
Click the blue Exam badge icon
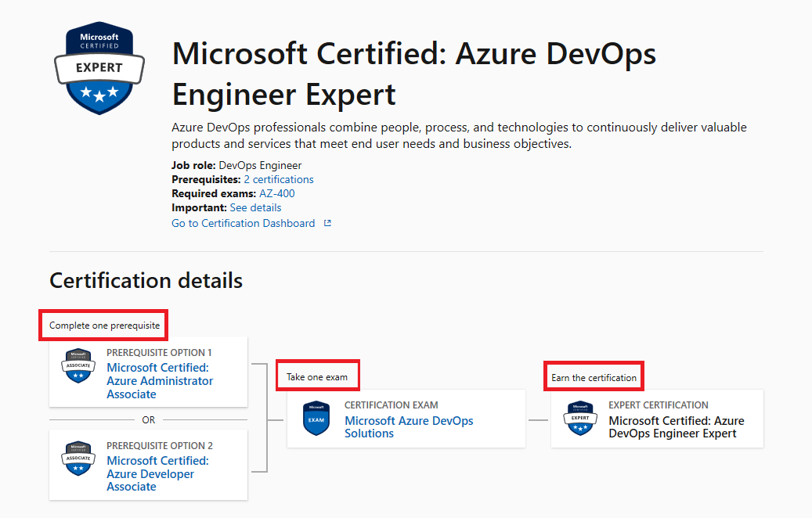(x=316, y=418)
